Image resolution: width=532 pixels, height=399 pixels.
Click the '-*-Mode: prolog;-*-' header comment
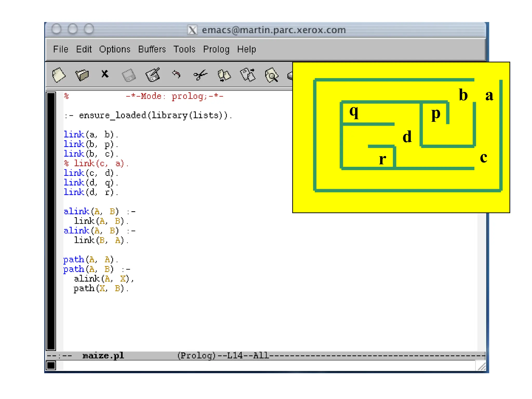[175, 96]
